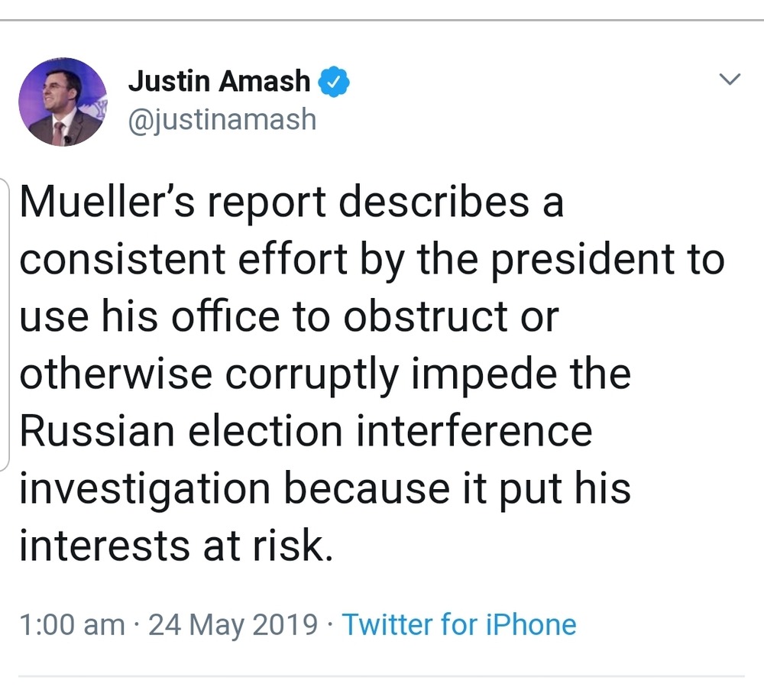The width and height of the screenshot is (764, 700).
Task: Click the 1:00 am timestamp
Action: pos(72,624)
